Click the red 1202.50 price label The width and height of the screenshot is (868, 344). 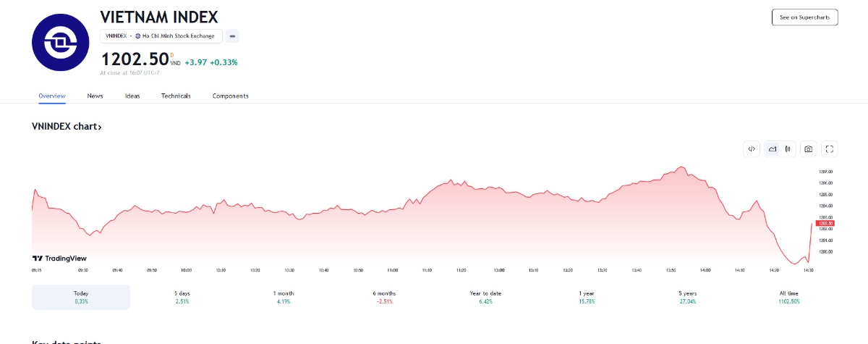tap(826, 223)
